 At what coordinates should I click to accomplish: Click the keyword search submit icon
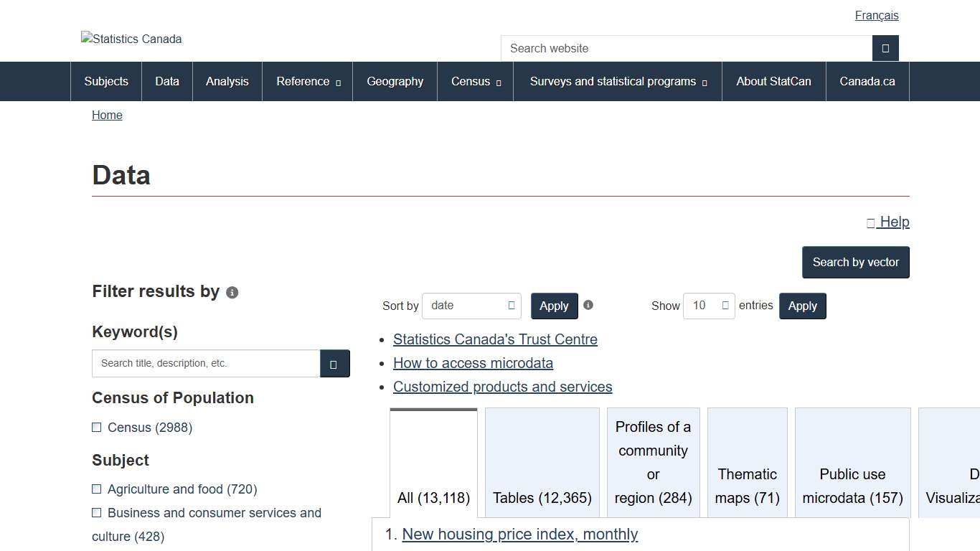pos(334,364)
